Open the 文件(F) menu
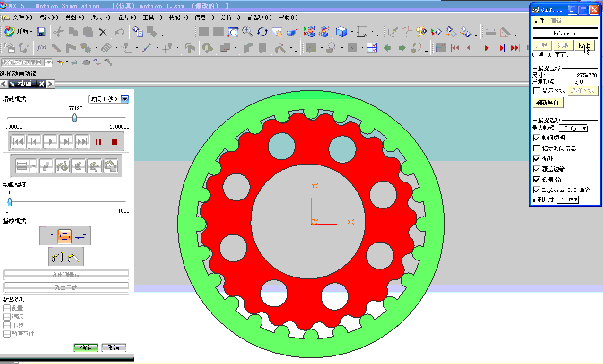 [22, 17]
